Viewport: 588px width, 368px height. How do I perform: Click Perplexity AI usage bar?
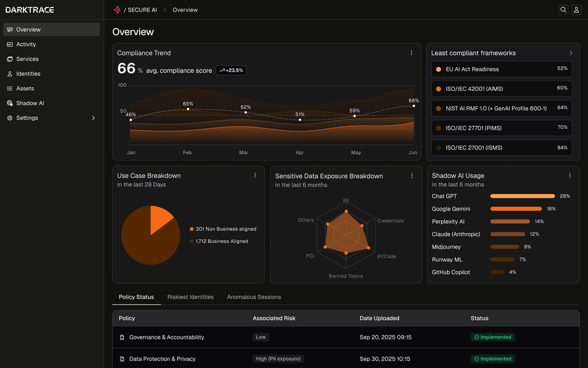[x=510, y=221]
